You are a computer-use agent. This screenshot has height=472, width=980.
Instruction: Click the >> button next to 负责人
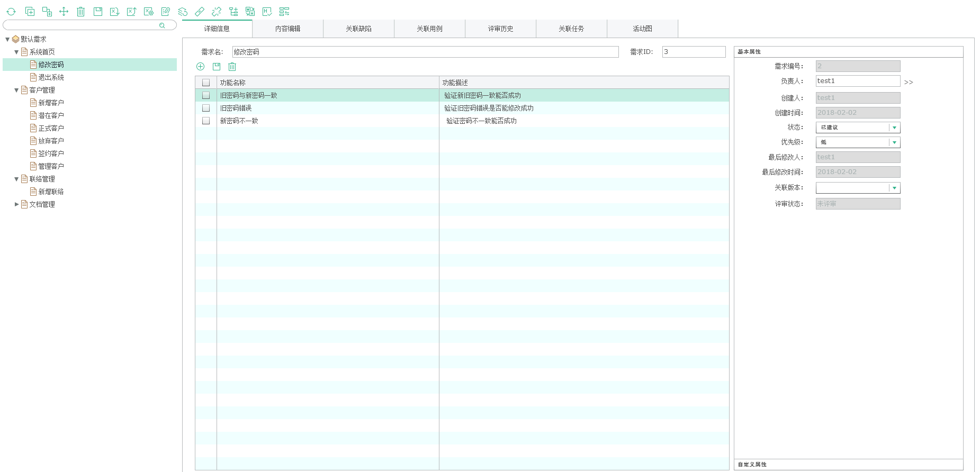[909, 82]
